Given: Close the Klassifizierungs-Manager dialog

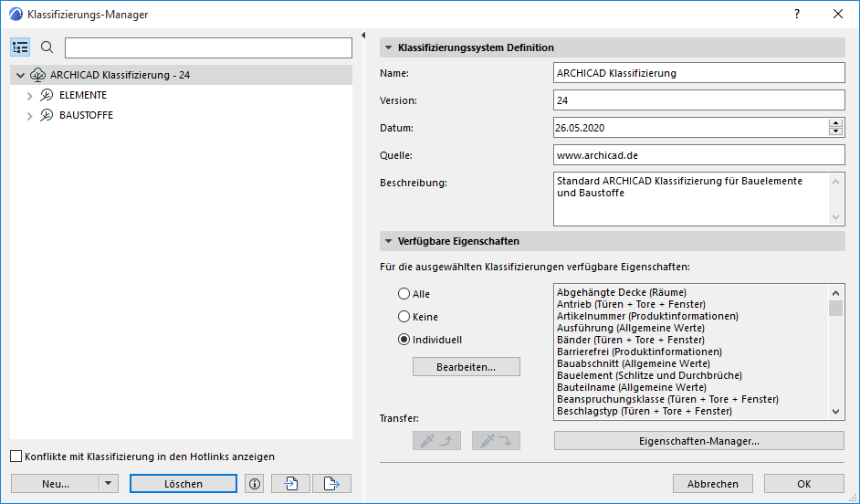Looking at the screenshot, I should point(837,15).
